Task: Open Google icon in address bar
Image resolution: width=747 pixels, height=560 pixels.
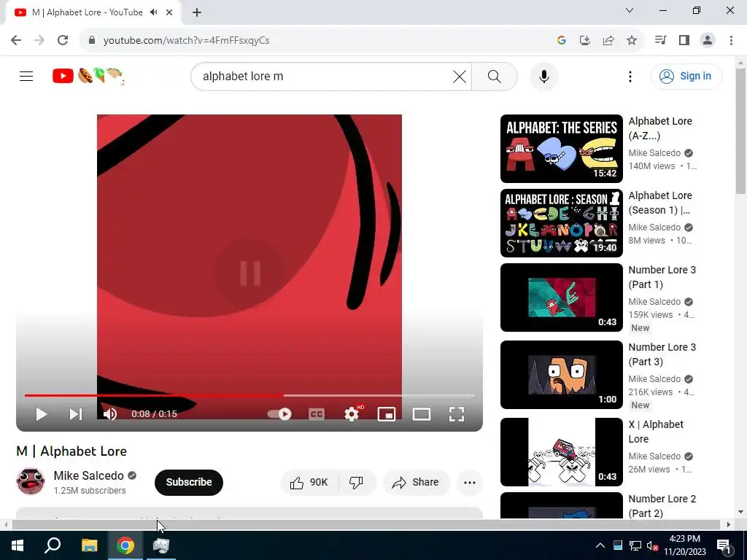Action: coord(561,40)
